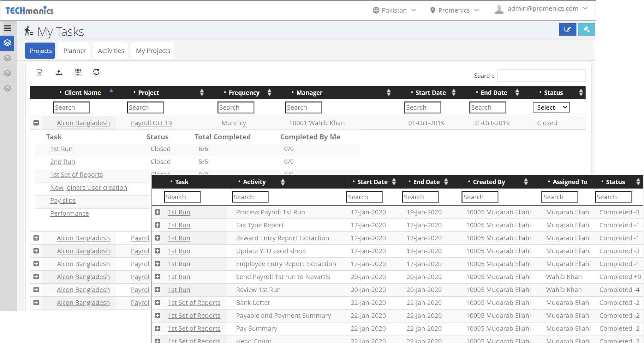Expand the Bank Letter activity row
The width and height of the screenshot is (644, 343).
158,302
